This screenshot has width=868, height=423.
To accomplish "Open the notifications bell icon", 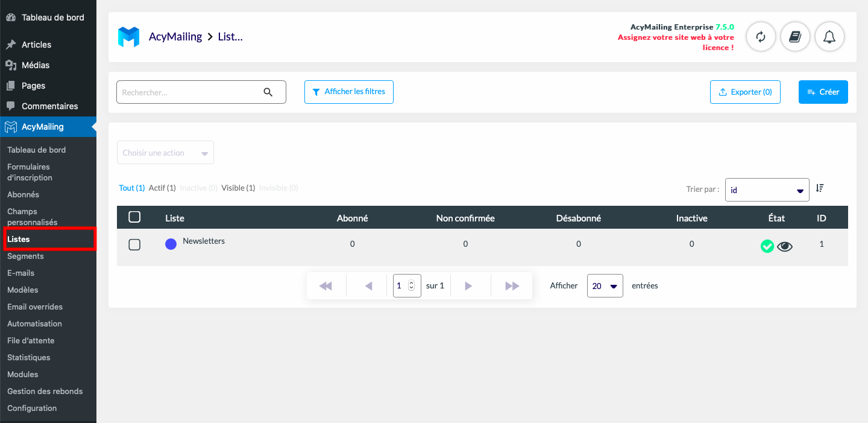I will coord(829,37).
